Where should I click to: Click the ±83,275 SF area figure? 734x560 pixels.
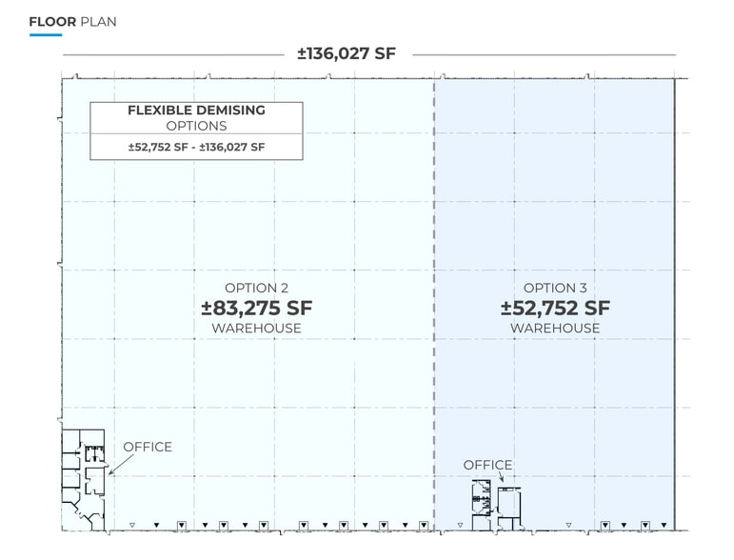256,308
